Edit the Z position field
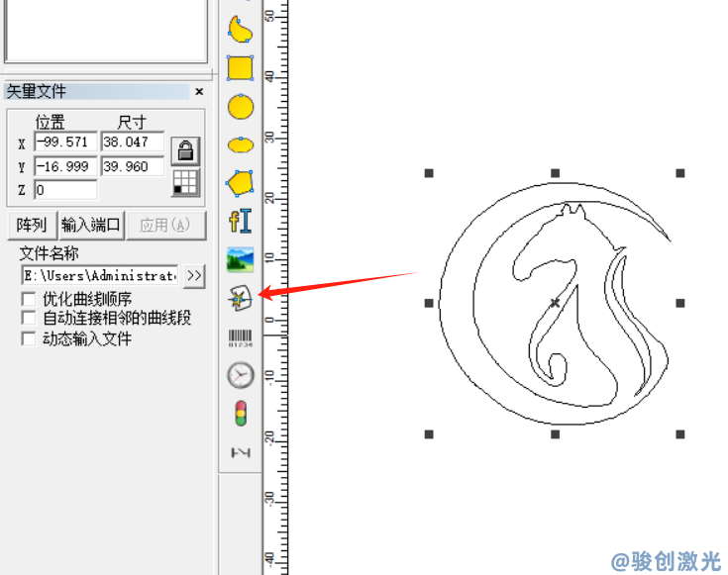This screenshot has width=728, height=575. (65, 190)
